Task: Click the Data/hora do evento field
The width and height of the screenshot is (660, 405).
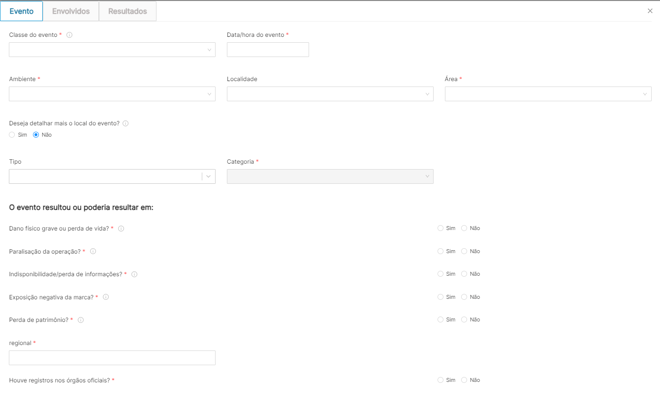Action: coord(267,49)
